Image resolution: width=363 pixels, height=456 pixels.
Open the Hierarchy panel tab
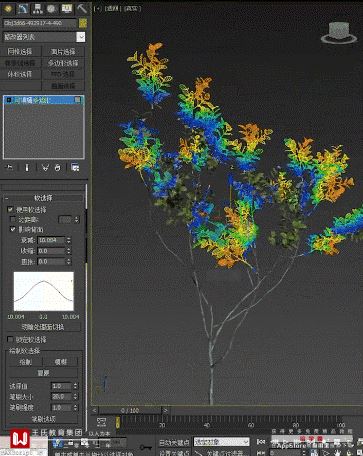[x=37, y=8]
